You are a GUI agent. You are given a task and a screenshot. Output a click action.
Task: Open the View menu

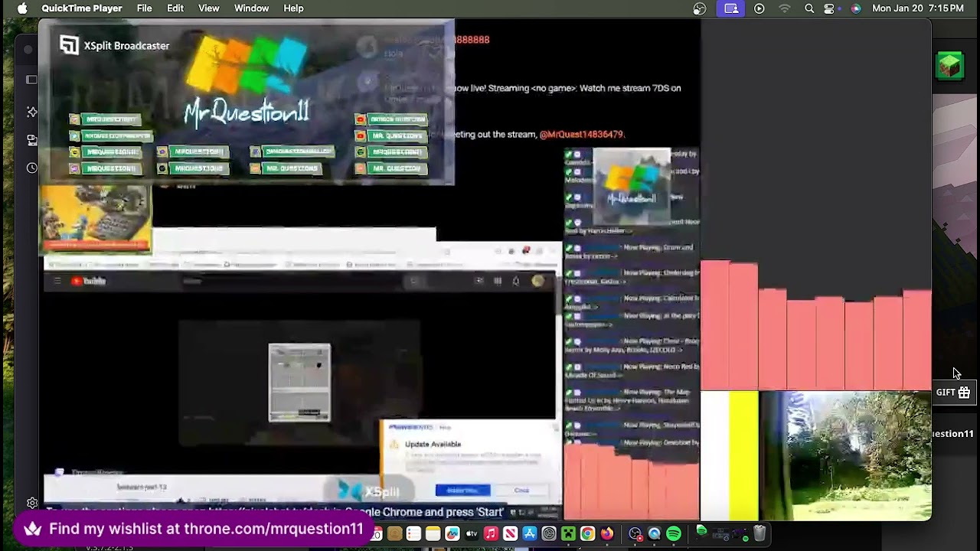[x=209, y=8]
